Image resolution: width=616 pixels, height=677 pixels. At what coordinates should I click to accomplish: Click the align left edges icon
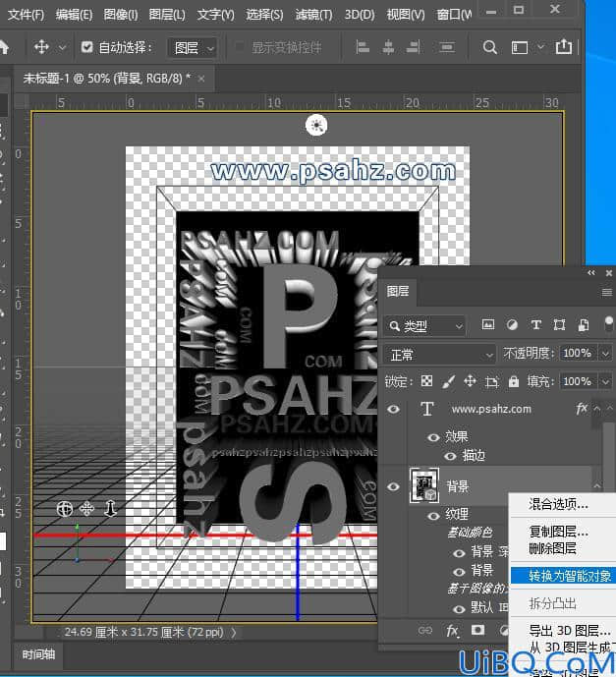click(x=363, y=46)
